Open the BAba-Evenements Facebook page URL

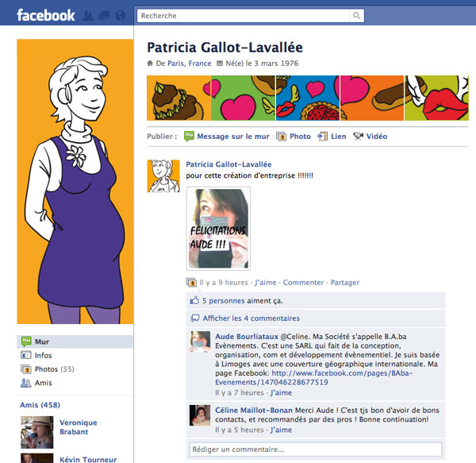click(x=314, y=377)
